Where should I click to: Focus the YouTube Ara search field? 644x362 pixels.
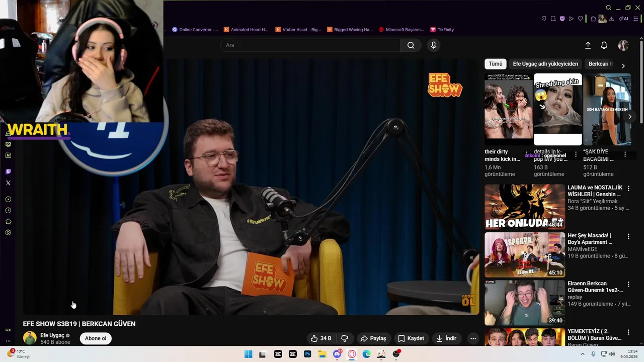(310, 45)
